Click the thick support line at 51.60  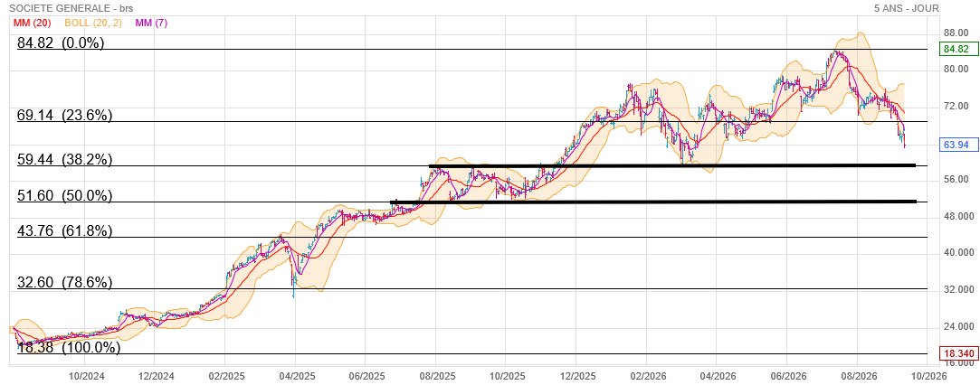653,202
